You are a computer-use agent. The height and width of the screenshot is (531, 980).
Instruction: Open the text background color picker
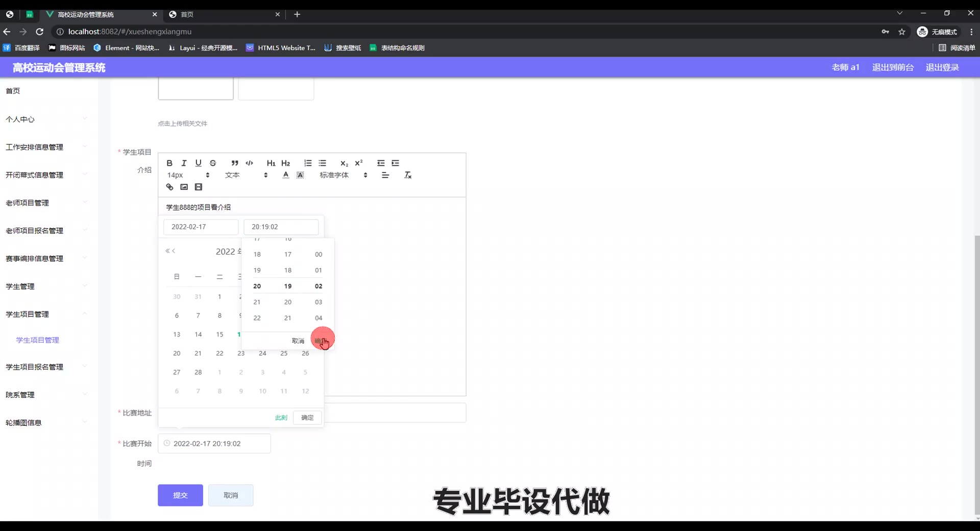(300, 175)
